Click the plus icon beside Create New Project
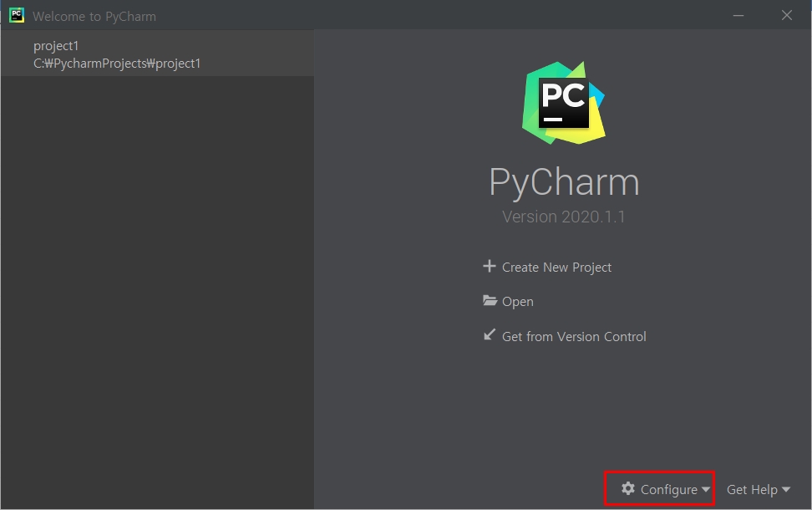 (x=490, y=267)
